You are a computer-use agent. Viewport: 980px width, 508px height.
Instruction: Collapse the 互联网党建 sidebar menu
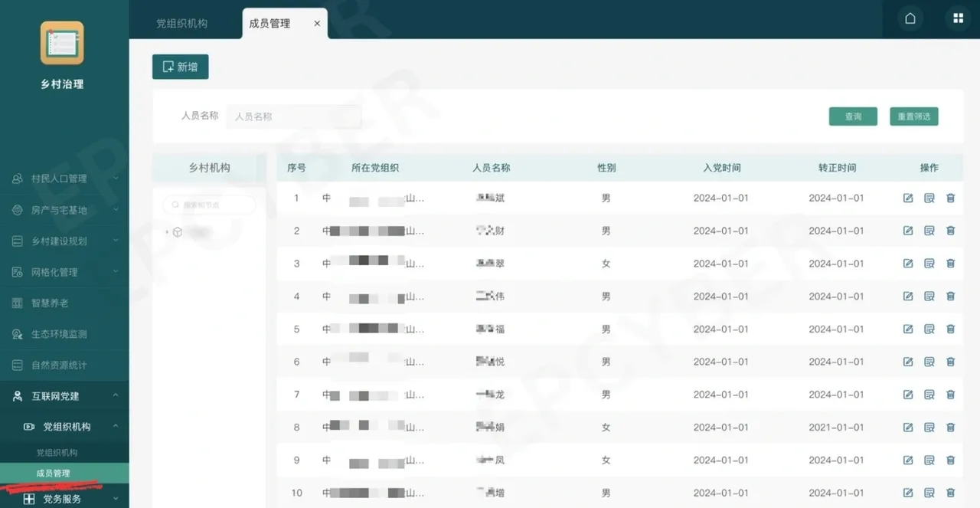pos(64,396)
